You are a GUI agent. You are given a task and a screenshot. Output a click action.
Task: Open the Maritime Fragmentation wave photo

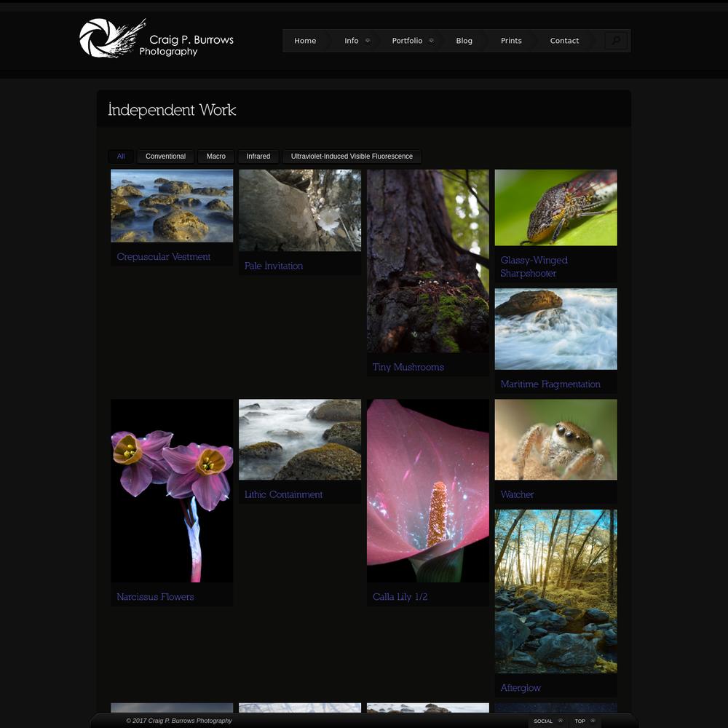click(555, 329)
